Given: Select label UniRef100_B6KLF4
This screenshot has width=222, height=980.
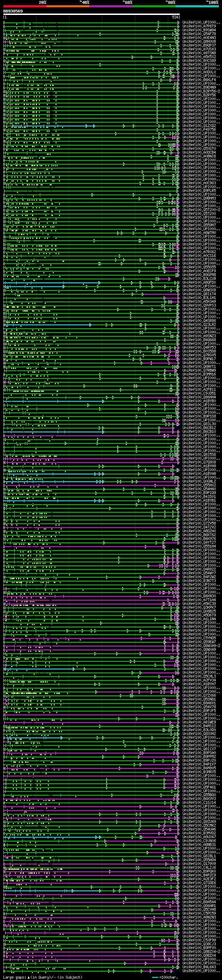Looking at the screenshot, I should pyautogui.click(x=199, y=80).
